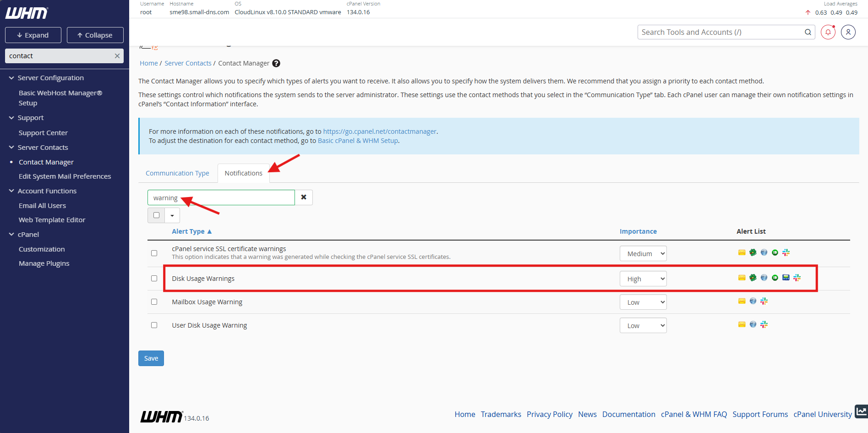Select cPanel service SSL certificate warnings checkbox
This screenshot has width=868, height=433.
click(x=154, y=253)
